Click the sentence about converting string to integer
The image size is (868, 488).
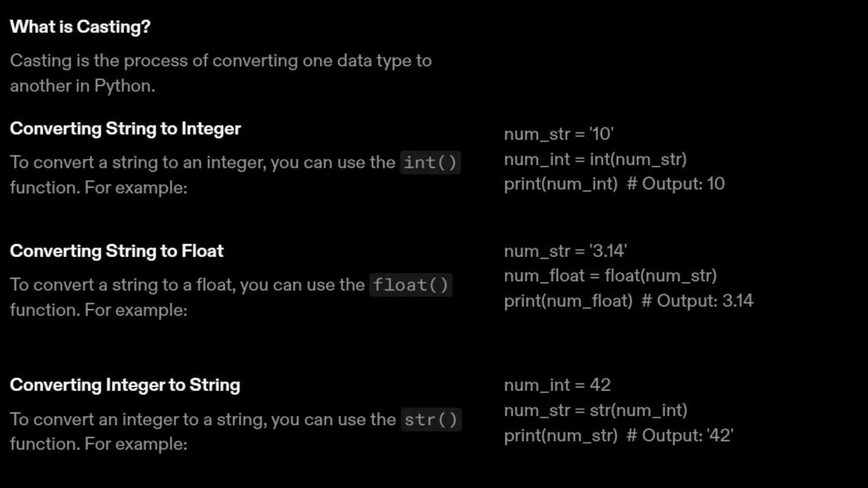[x=202, y=163]
